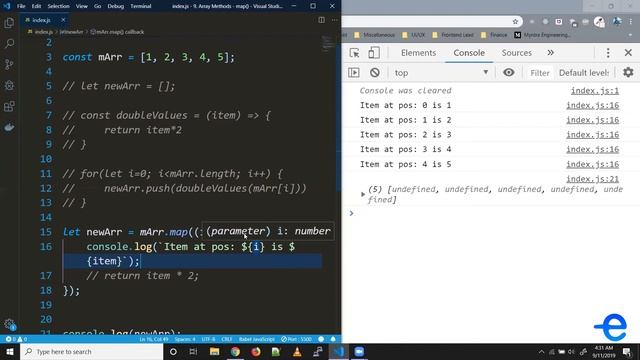
Task: Open the Manage gear in VS Code activity bar
Action: 9,324
